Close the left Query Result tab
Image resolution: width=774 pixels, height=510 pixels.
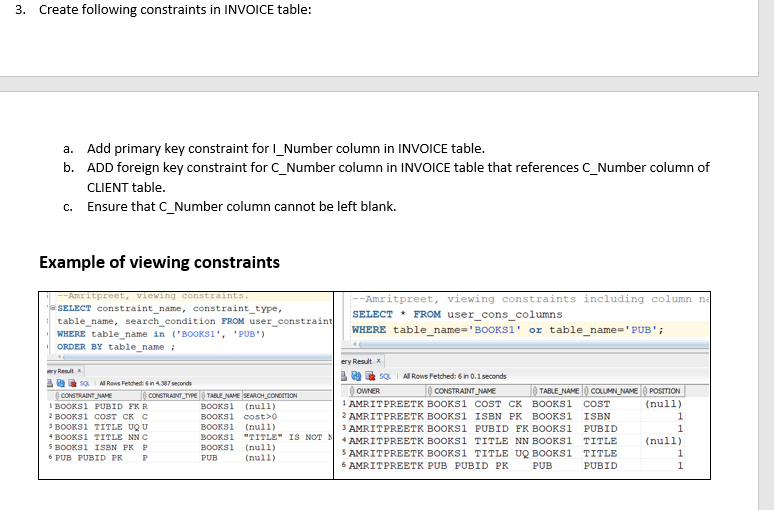[x=79, y=370]
